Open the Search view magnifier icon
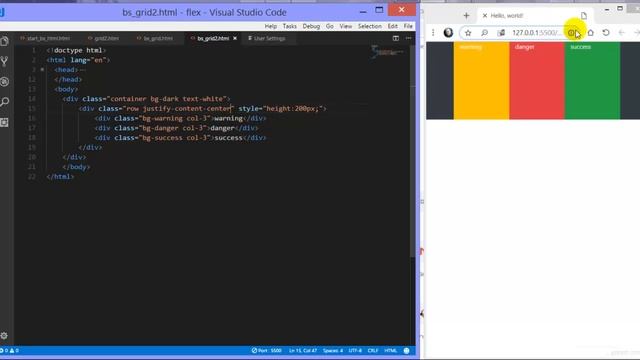Image resolution: width=640 pixels, height=360 pixels. coord(4,102)
